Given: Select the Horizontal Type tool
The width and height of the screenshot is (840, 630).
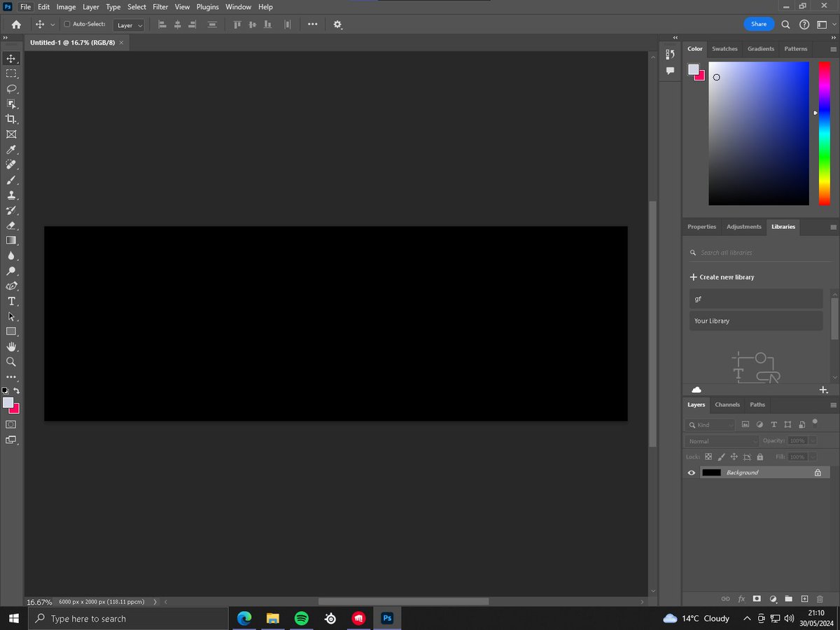Looking at the screenshot, I should [x=11, y=301].
